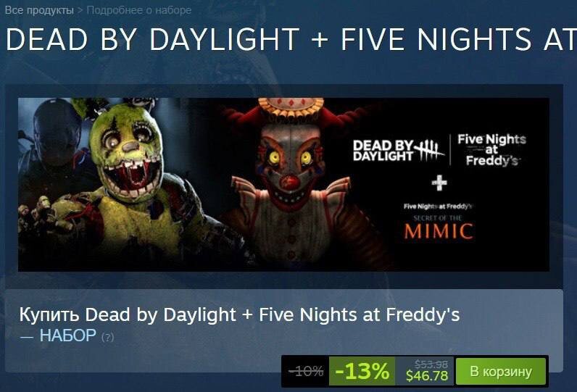
Task: Click the Купить Dead by Daylight heading
Action: pyautogui.click(x=239, y=314)
